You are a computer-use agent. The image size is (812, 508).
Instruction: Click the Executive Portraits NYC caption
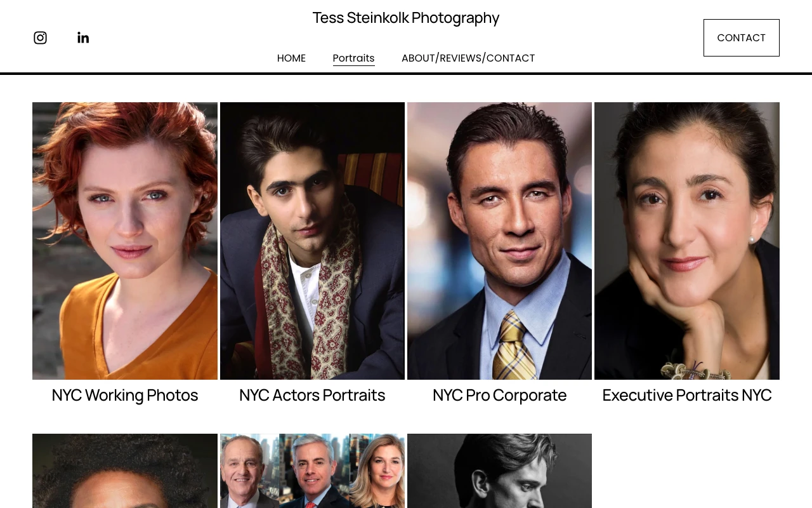[686, 395]
